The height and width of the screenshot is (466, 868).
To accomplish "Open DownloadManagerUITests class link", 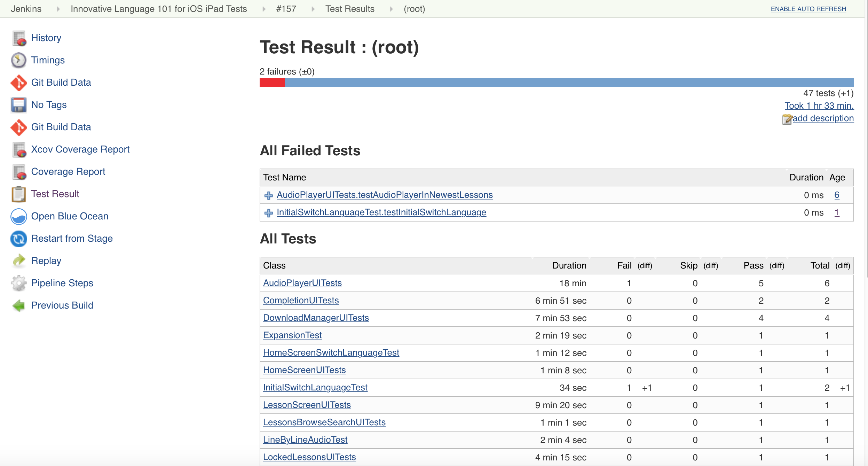I will click(316, 318).
